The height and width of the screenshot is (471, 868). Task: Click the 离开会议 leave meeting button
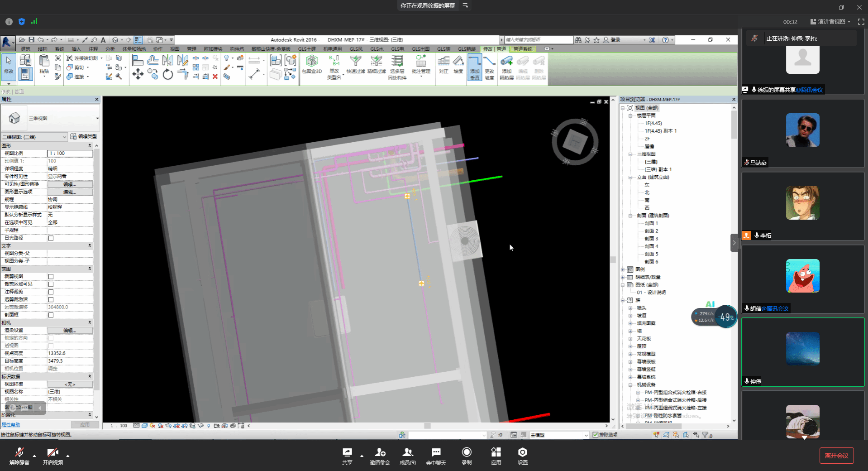pos(836,455)
